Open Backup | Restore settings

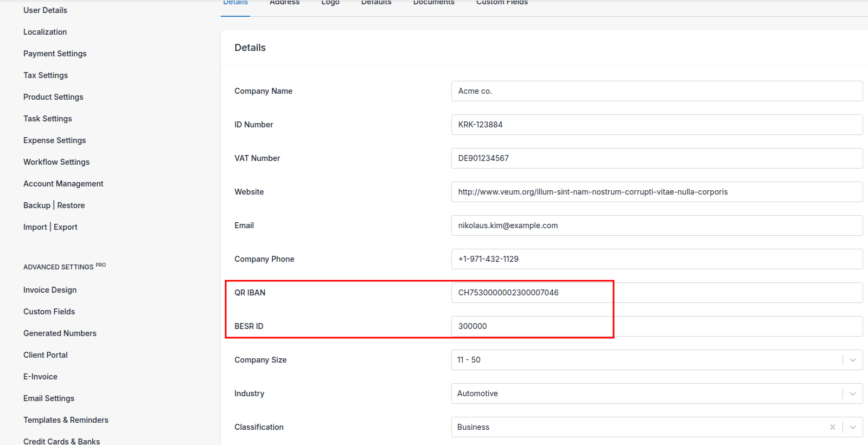tap(54, 205)
